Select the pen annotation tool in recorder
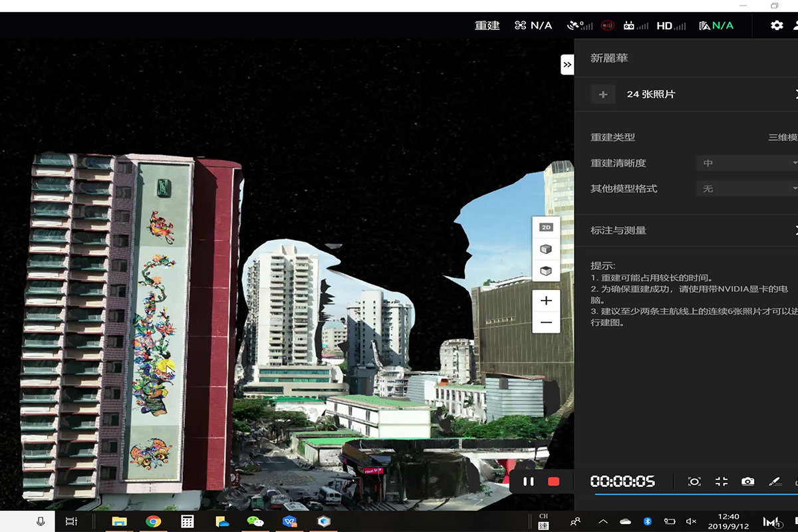798x532 pixels. 775,481
